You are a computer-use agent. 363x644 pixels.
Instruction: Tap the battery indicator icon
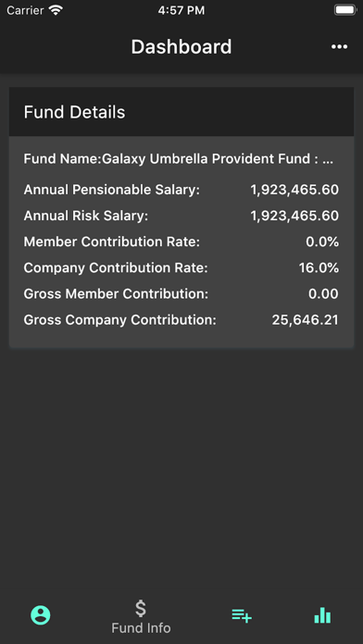pos(344,10)
